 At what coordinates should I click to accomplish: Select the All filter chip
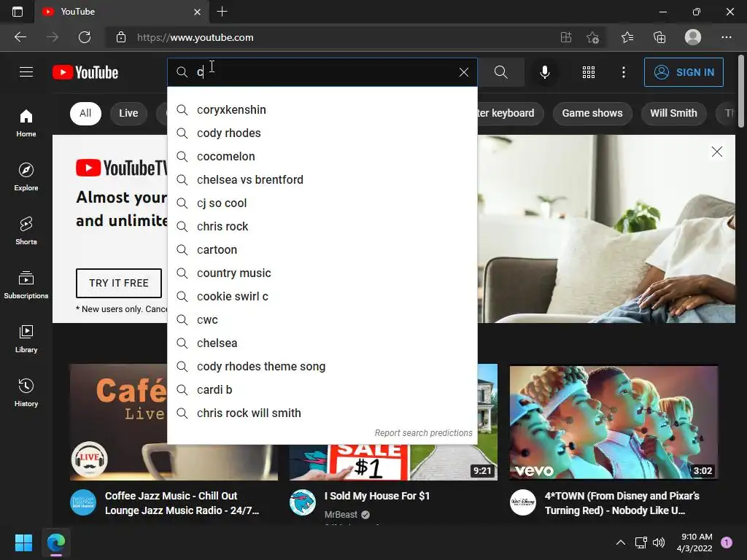(x=85, y=113)
